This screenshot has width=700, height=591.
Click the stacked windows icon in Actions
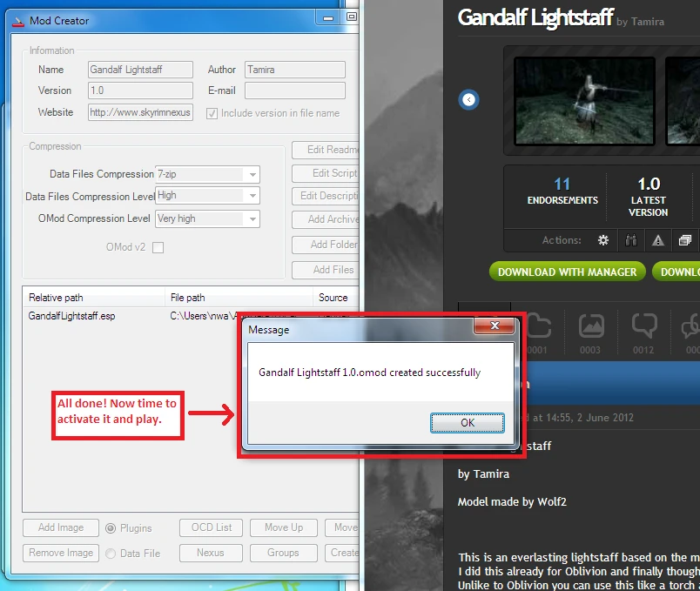(685, 240)
